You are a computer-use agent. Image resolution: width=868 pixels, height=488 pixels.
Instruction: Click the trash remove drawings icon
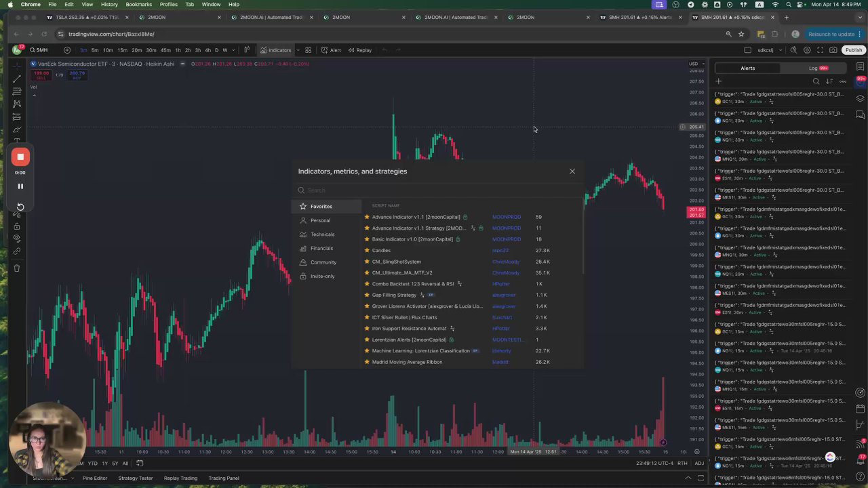coord(17,268)
